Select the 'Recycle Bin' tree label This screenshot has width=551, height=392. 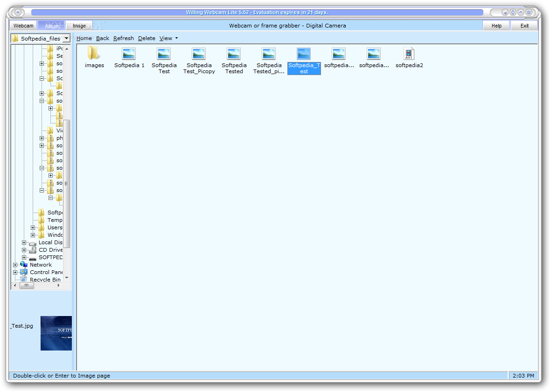(x=45, y=279)
